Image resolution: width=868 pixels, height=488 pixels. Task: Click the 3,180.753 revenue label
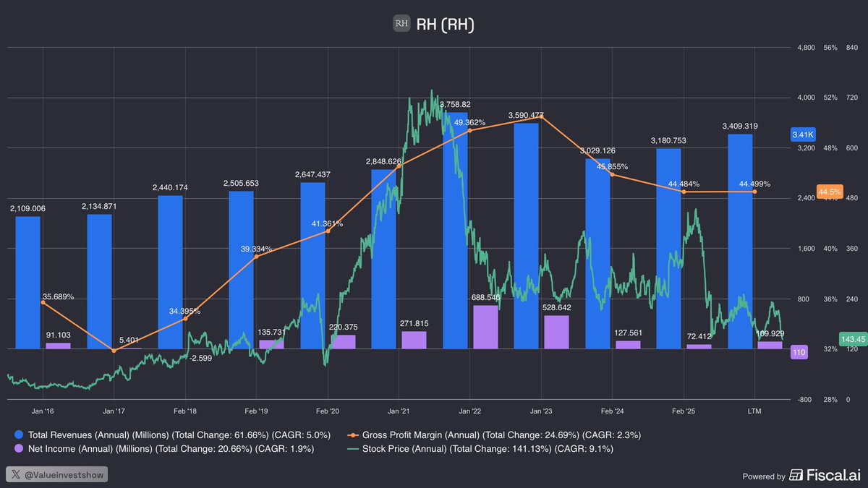tap(668, 140)
